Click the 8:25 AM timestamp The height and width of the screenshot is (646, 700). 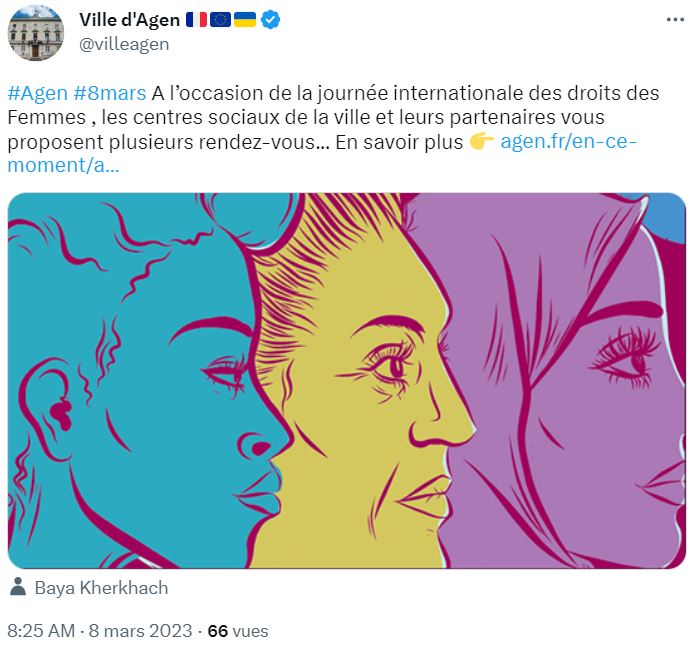[x=41, y=631]
